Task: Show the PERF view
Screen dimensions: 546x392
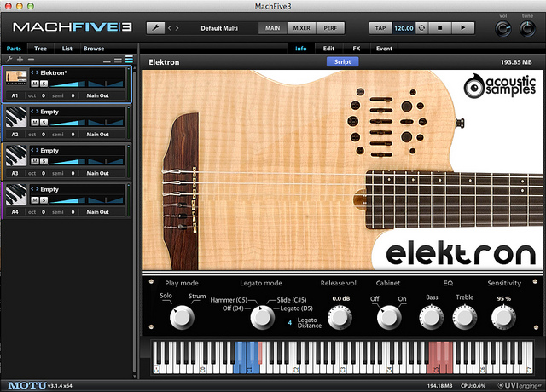Action: coord(330,28)
